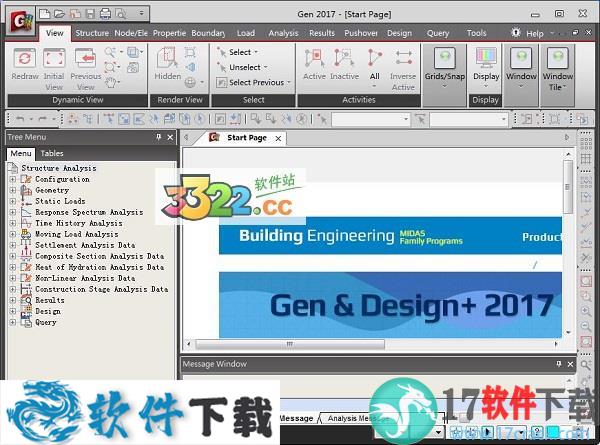Expand the Static Loads tree node

tap(13, 201)
